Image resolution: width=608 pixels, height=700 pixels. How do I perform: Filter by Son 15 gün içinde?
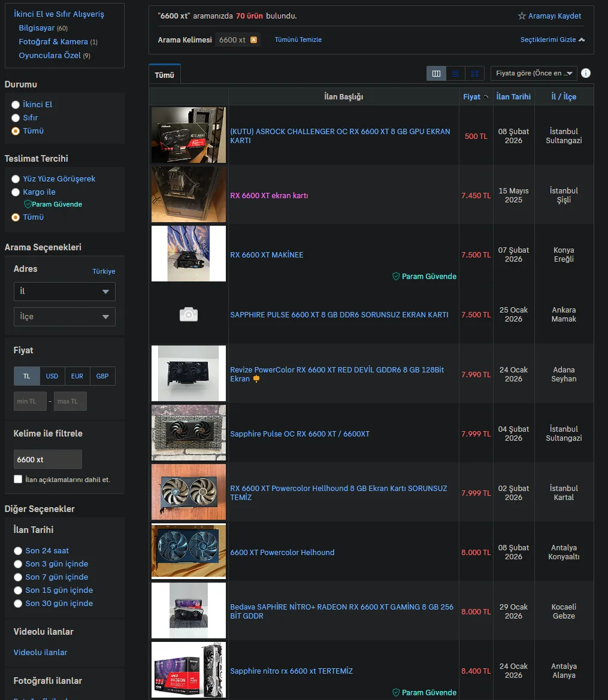point(18,590)
